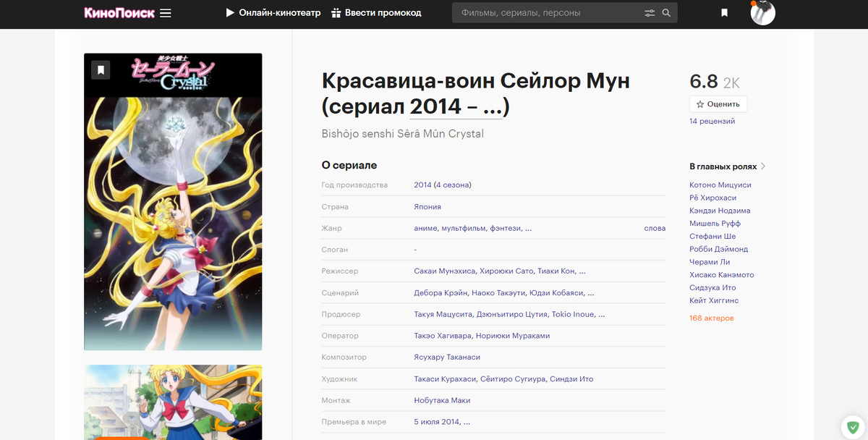
Task: Open actor Сидзука Ито
Action: tap(712, 288)
